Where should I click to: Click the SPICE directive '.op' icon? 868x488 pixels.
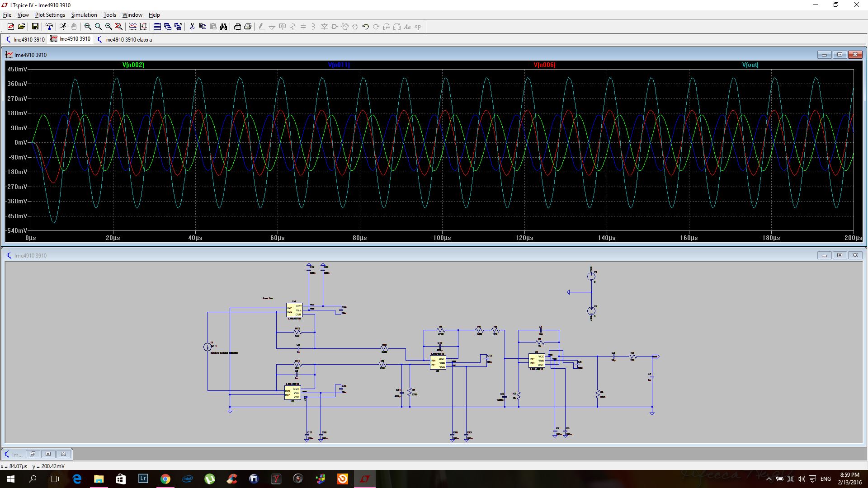coord(418,27)
